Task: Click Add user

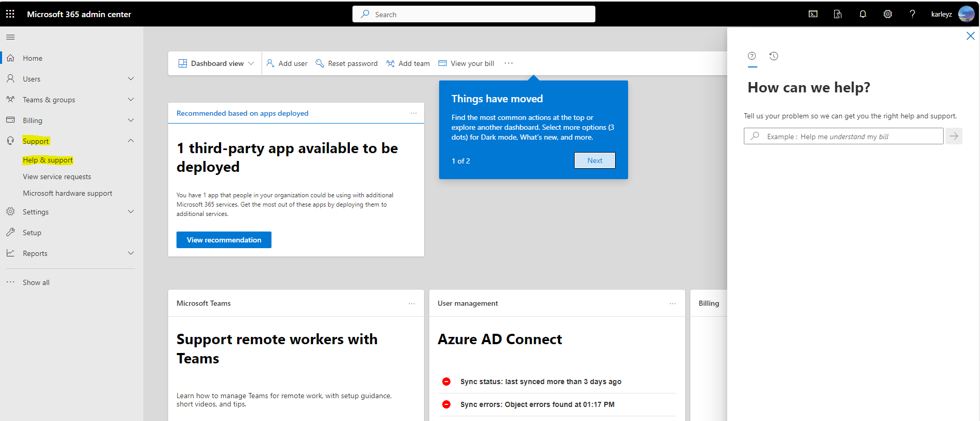Action: click(287, 63)
